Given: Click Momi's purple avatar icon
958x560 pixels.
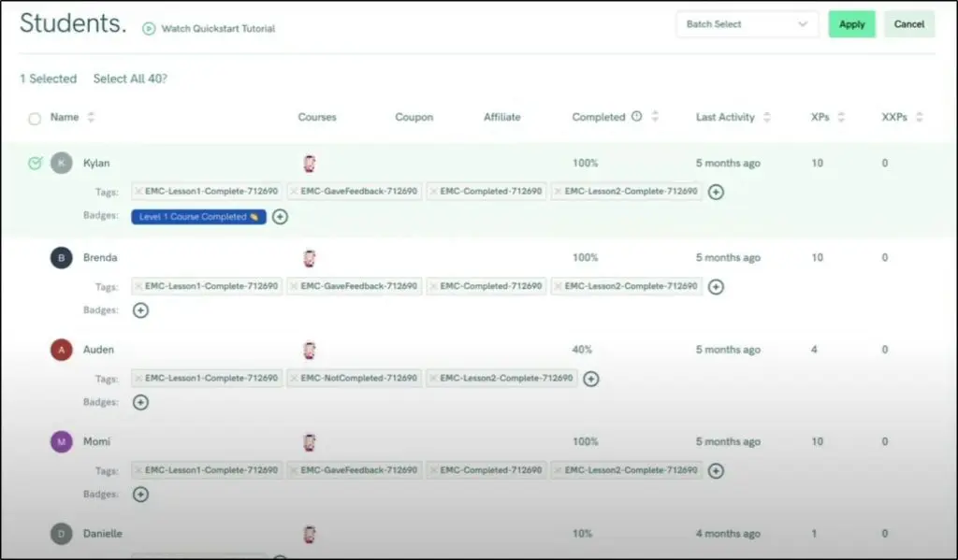Looking at the screenshot, I should [x=61, y=441].
